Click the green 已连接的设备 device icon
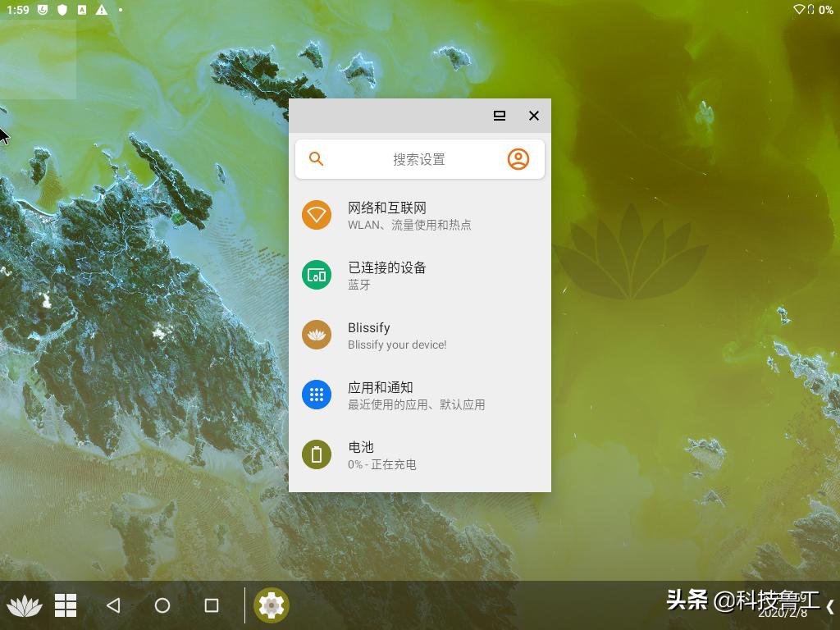The width and height of the screenshot is (840, 630). tap(317, 275)
